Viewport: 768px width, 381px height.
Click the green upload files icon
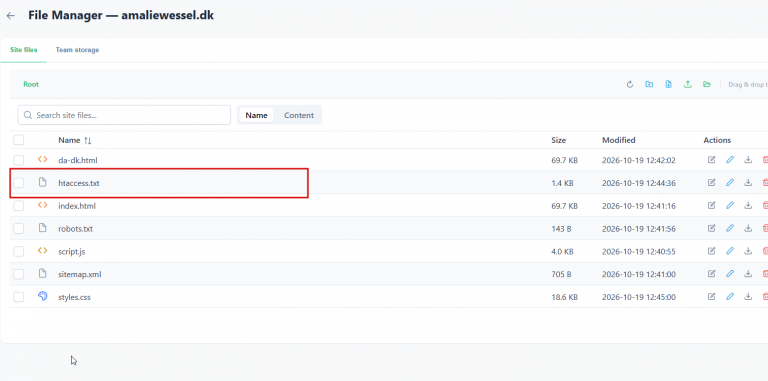687,84
